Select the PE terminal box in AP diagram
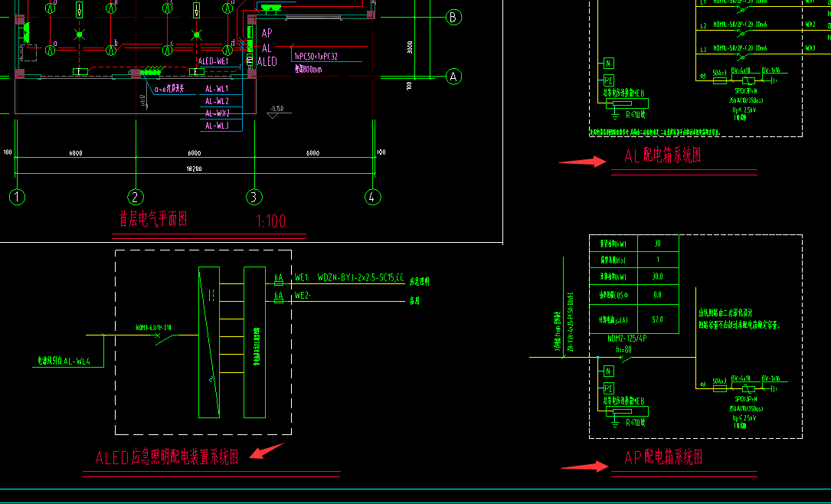Screen dimensions: 831x504 coord(608,388)
